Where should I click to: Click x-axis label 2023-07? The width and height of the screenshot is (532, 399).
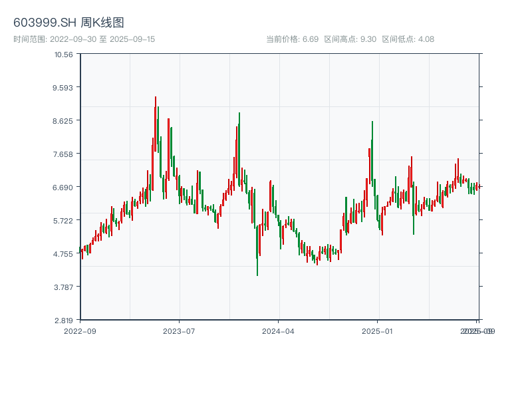179,331
